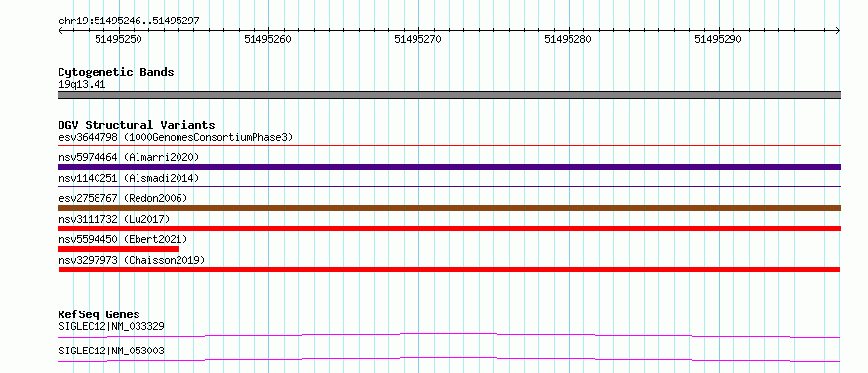868x373 pixels.
Task: Select the gray 19q13.41 cytogenetic band bar
Action: [x=449, y=95]
